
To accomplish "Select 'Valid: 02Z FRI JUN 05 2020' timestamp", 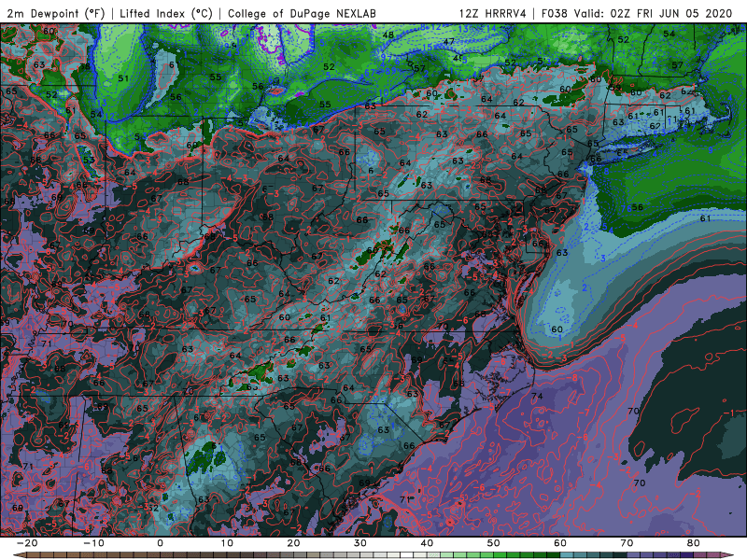I will (653, 13).
